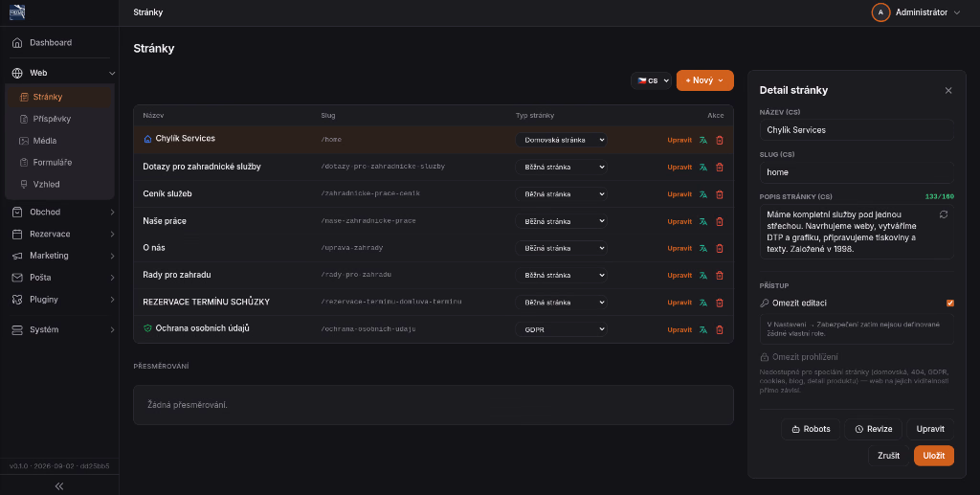
Task: Click the translate icon in O nás row
Action: pos(703,248)
